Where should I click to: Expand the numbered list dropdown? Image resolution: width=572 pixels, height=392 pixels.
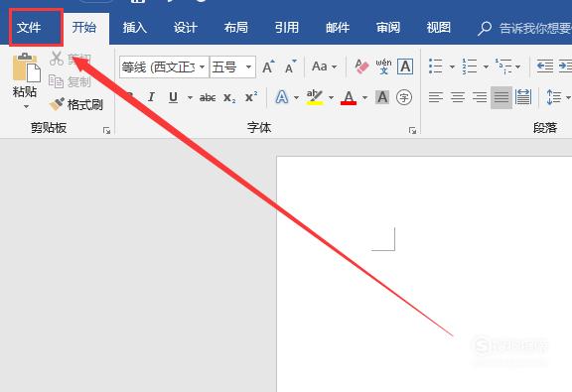(486, 66)
